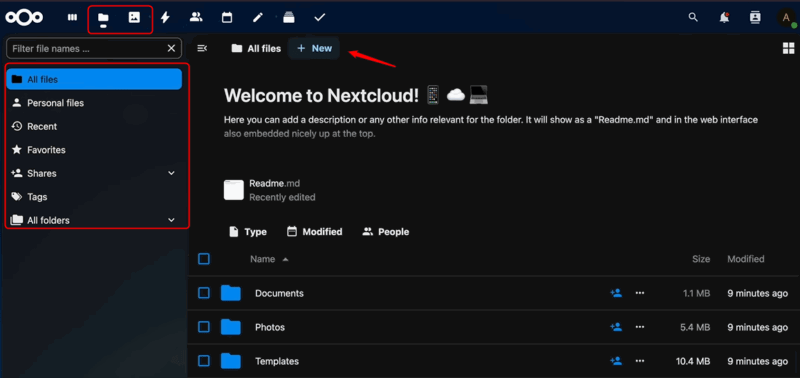Open the notifications bell

(724, 17)
